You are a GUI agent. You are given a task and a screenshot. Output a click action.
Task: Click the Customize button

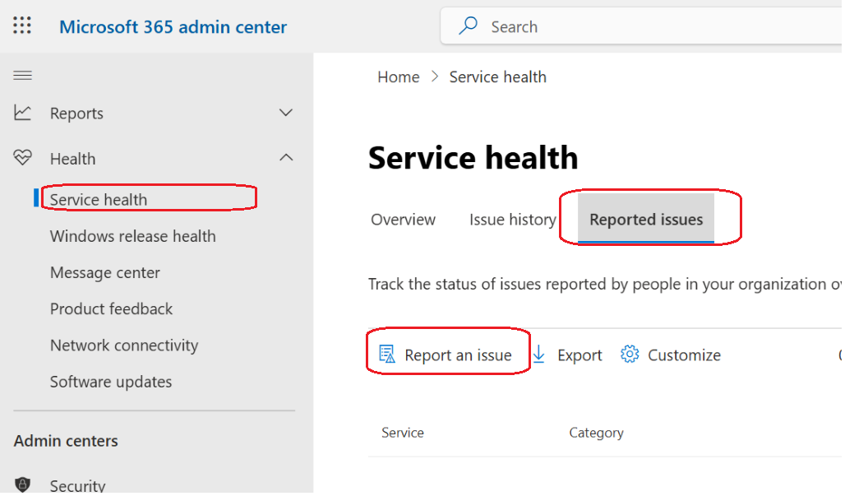coord(671,355)
